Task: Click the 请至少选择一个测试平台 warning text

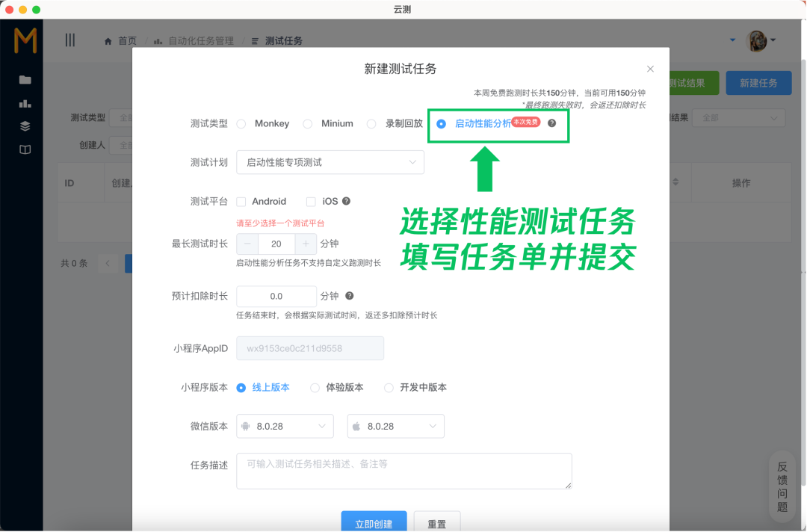Action: tap(280, 223)
